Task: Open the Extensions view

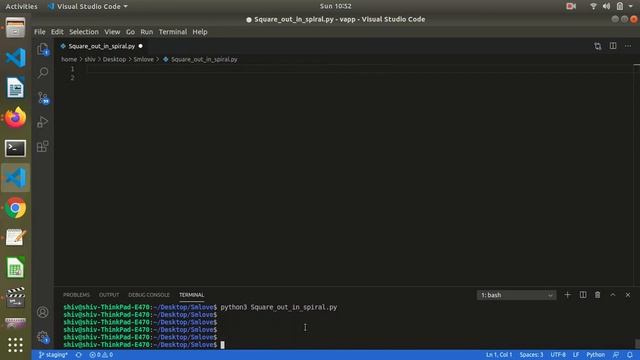Action: point(43,147)
